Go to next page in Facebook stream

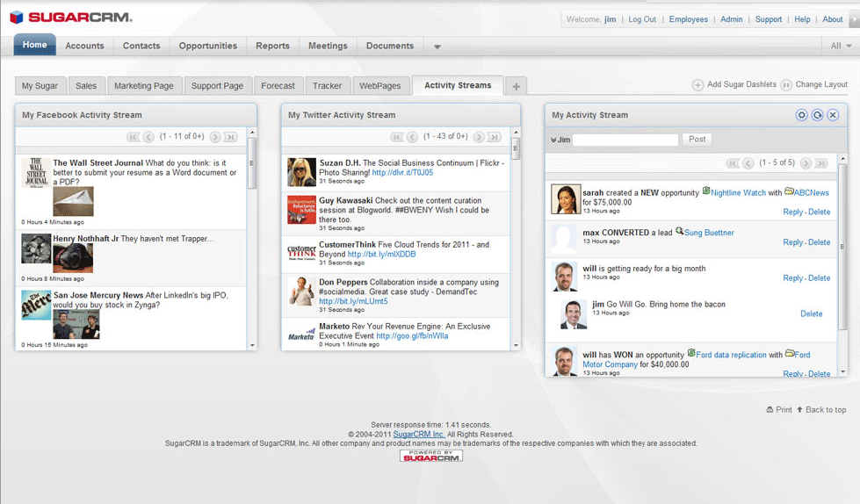click(215, 137)
